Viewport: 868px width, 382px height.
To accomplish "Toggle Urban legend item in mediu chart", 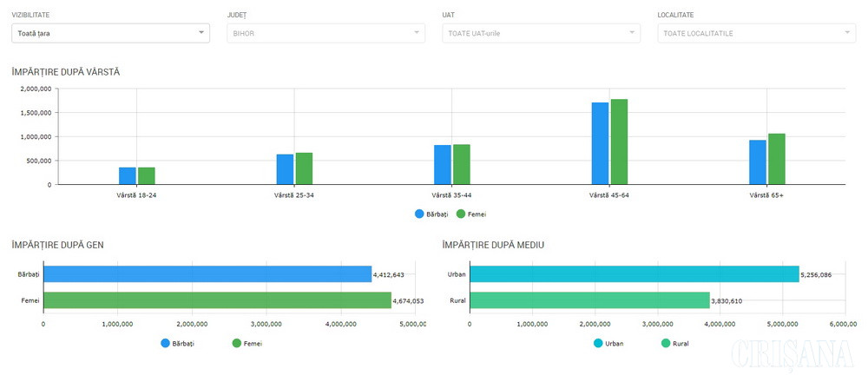I will click(x=608, y=344).
